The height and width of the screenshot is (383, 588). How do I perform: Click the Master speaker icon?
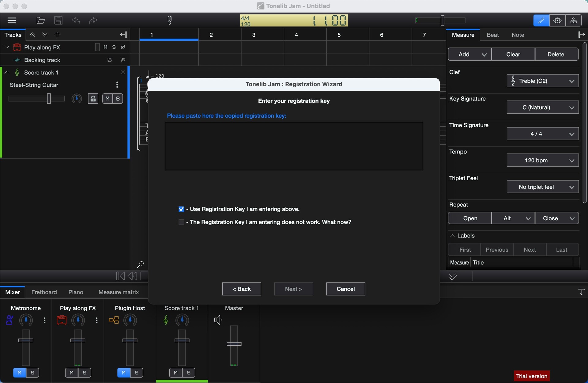point(218,320)
